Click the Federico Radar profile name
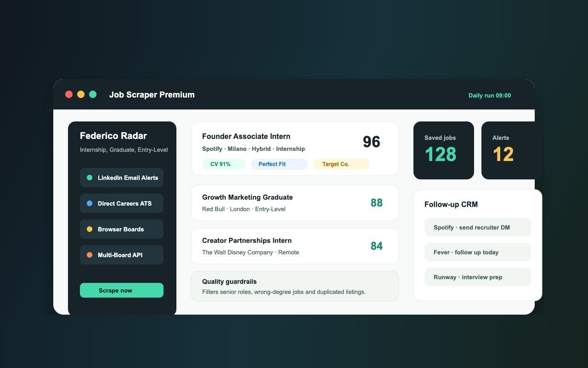Screen dimensions: 588x368 point(113,136)
